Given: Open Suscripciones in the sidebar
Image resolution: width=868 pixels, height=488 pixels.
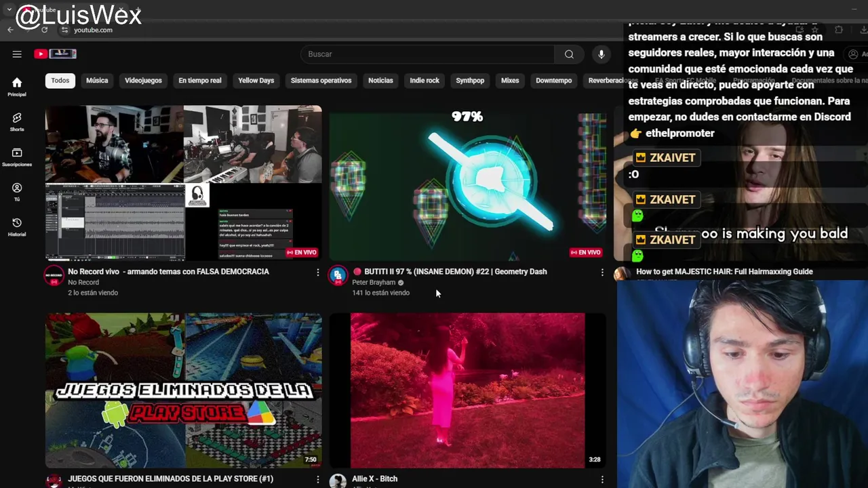Looking at the screenshot, I should [x=17, y=157].
